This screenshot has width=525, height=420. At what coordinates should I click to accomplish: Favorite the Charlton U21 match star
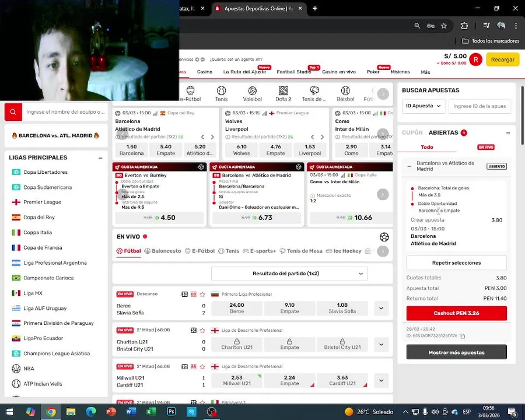pos(202,330)
